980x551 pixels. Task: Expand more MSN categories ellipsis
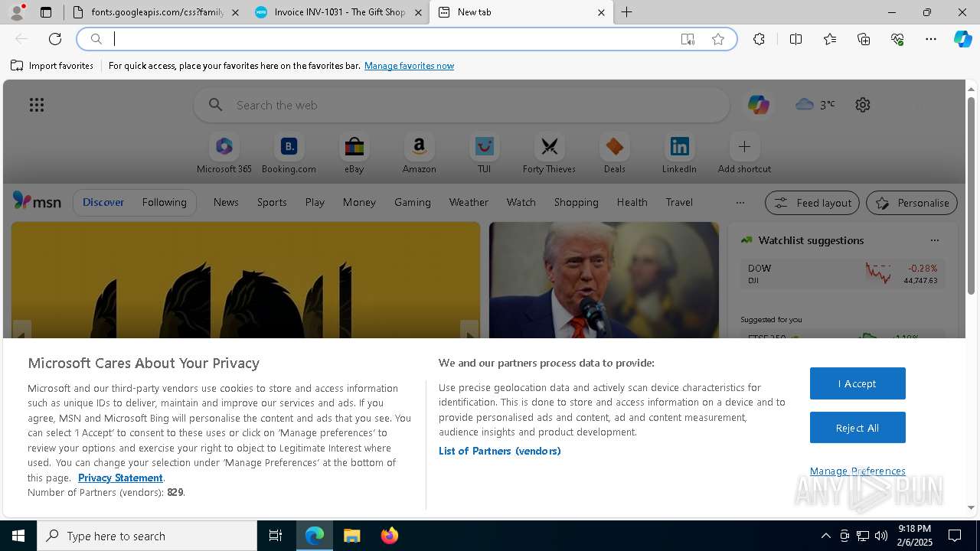[740, 203]
